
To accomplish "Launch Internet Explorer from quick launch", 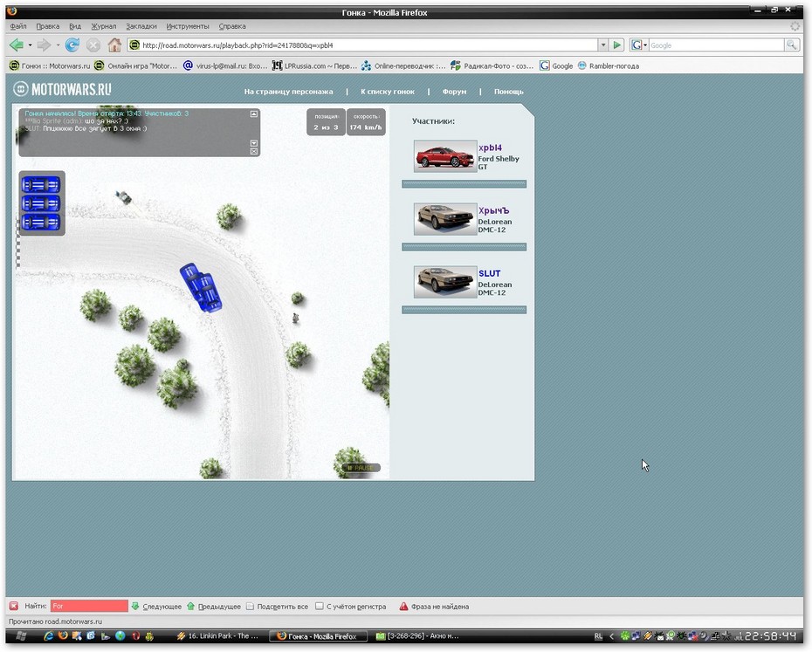I will pyautogui.click(x=49, y=636).
